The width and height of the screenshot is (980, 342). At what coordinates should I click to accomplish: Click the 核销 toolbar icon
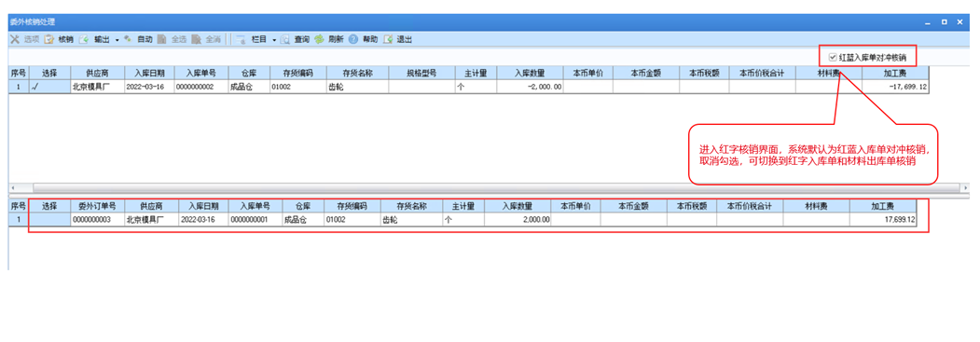[x=48, y=39]
